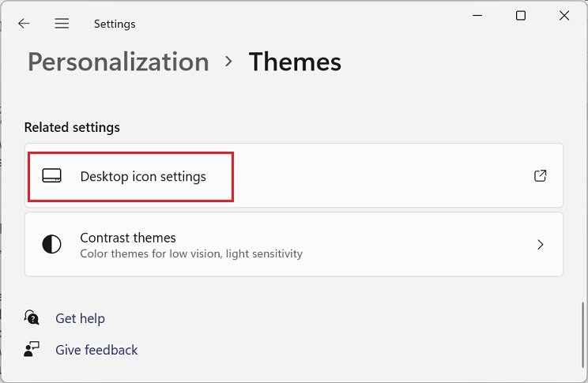The image size is (588, 383).
Task: Minimize the Settings window
Action: (x=477, y=16)
